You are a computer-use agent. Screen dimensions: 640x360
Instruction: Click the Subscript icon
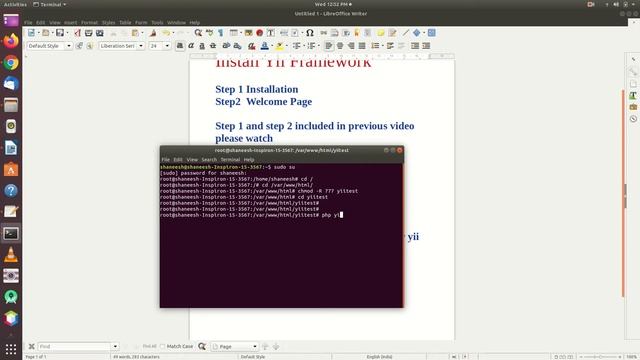click(x=237, y=46)
